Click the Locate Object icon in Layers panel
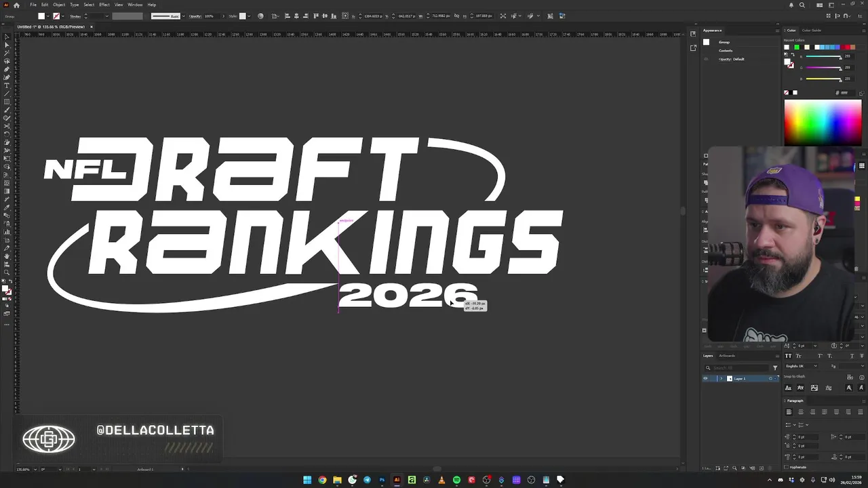The width and height of the screenshot is (868, 488). (734, 468)
